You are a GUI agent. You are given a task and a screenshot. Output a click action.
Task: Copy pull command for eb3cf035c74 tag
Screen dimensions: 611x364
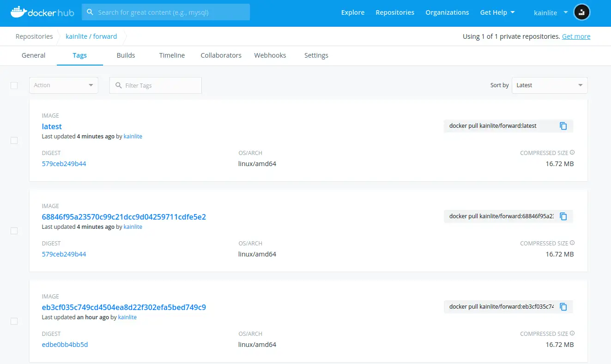(563, 307)
